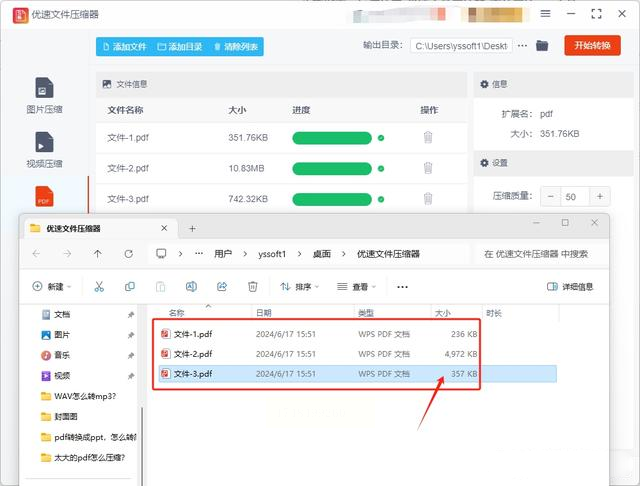Delete 文件-3.pdf using its trash icon

pos(428,199)
